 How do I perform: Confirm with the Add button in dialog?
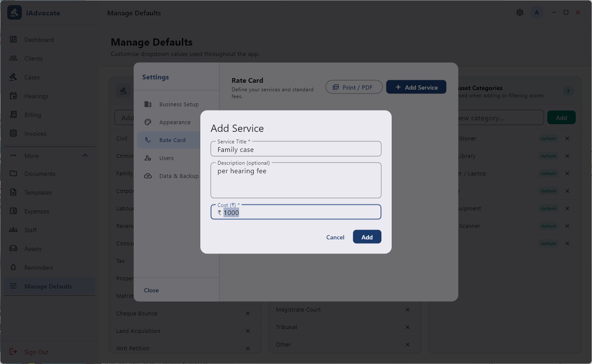pos(367,237)
